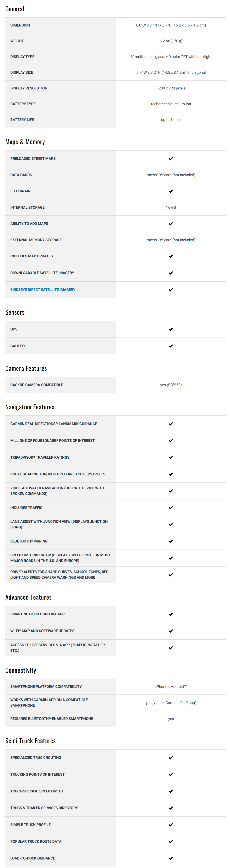Click the Smart Notifications via App checkmark
Screen dimensions: 230x868
[171, 614]
